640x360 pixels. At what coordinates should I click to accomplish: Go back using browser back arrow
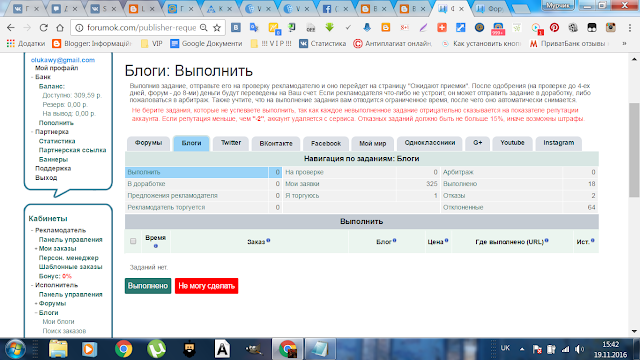(11, 28)
